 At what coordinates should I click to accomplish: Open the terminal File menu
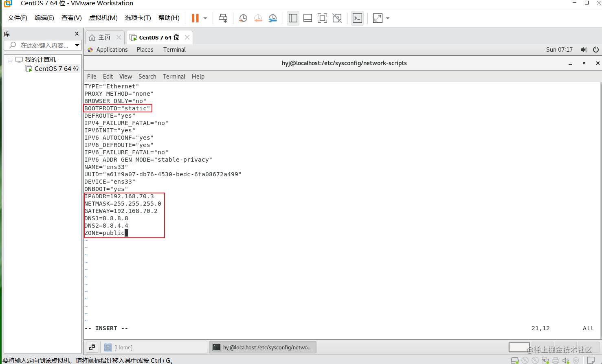pos(92,77)
